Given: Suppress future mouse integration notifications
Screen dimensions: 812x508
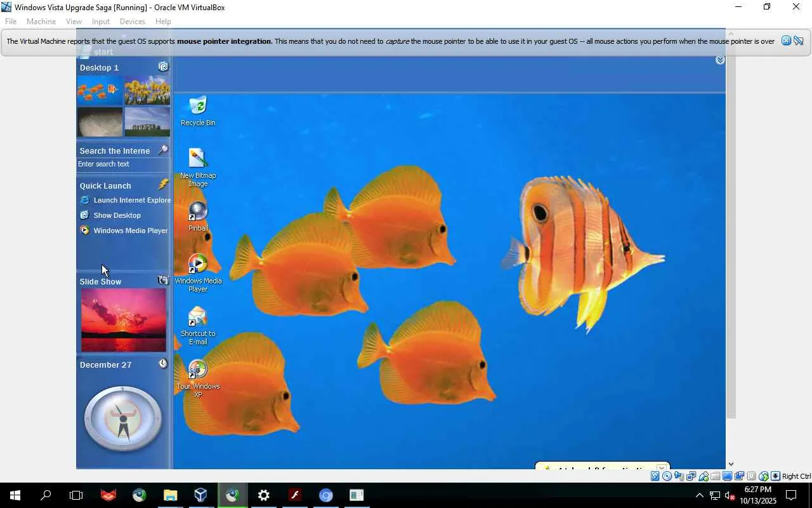Looking at the screenshot, I should (799, 41).
